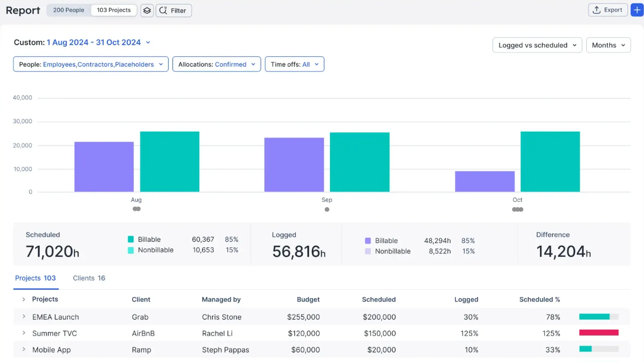Open the custom date range dropdown
Screen dimensions: 644x362
coord(99,42)
